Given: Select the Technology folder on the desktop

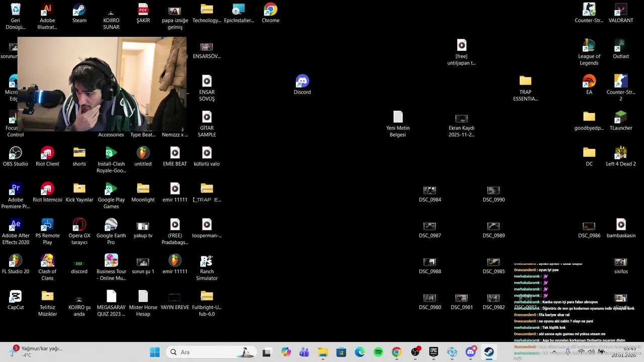Looking at the screenshot, I should [x=207, y=14].
